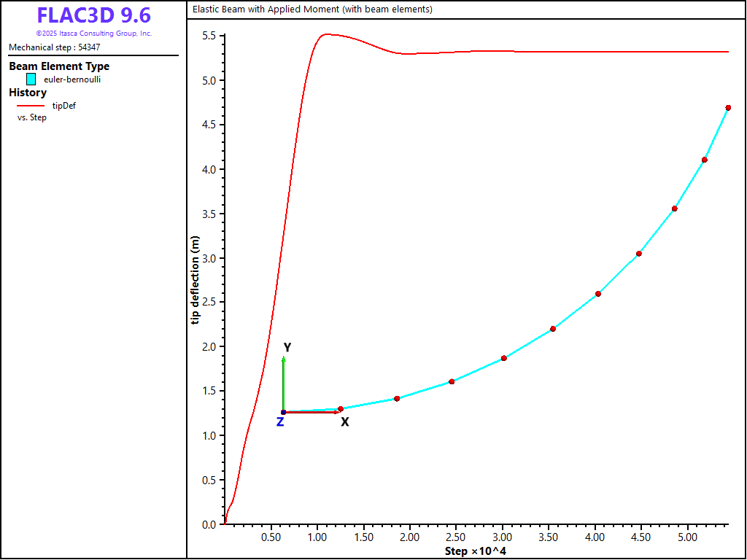
Task: Click the 'Step ×10^4' horizontal axis label
Action: click(476, 551)
